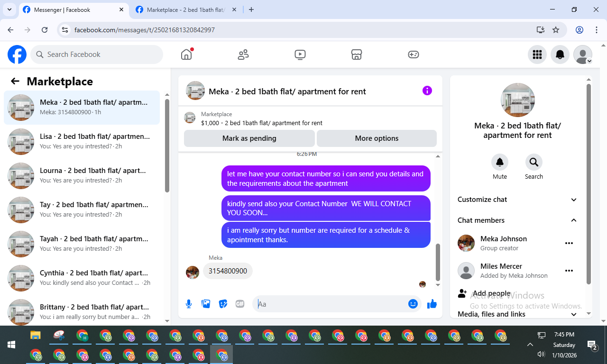The width and height of the screenshot is (607, 364).
Task: Open the account profile avatar menu
Action: [x=583, y=55]
